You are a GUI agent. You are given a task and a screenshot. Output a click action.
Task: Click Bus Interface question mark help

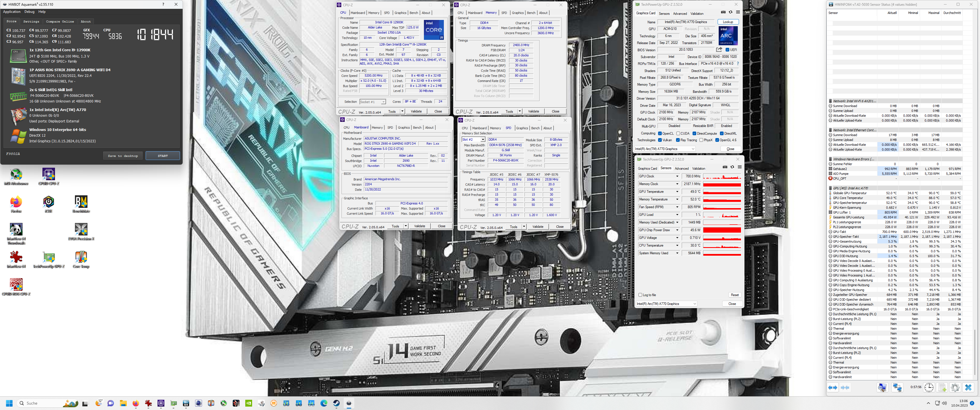738,63
